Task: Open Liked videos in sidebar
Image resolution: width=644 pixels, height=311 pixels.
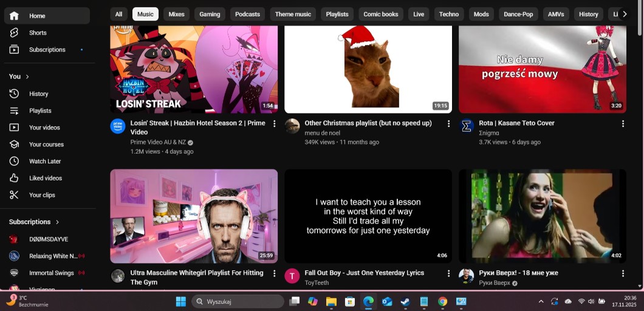Action: click(x=45, y=178)
